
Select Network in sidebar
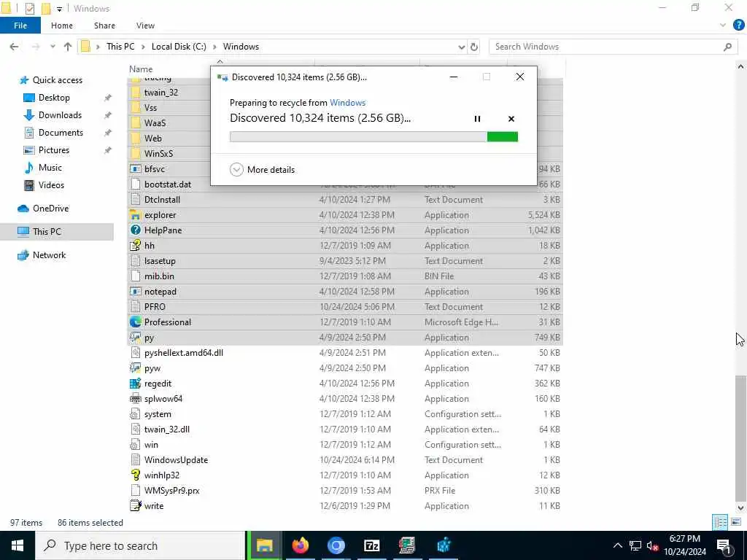(x=49, y=255)
